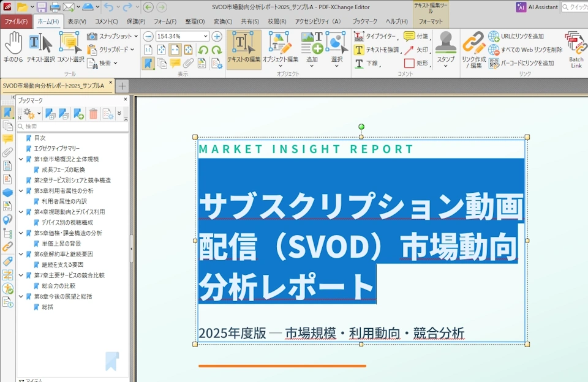Open attachments paperclip in side strip
This screenshot has height=382, width=588.
tap(7, 152)
